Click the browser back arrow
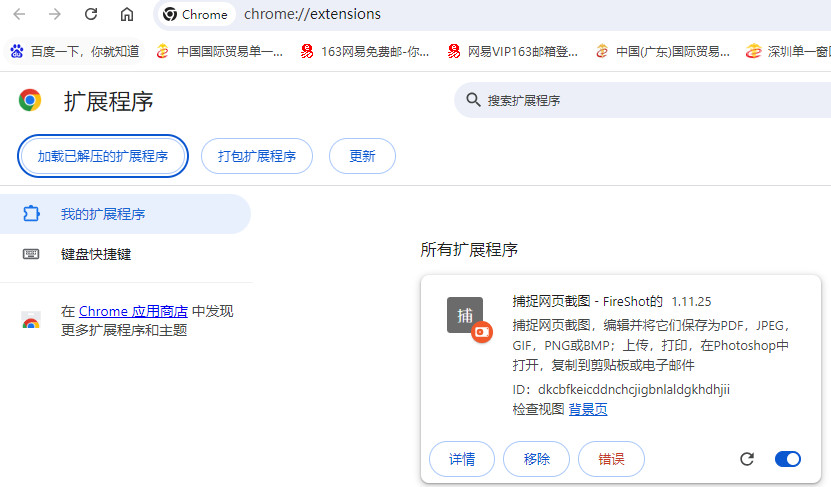 20,14
